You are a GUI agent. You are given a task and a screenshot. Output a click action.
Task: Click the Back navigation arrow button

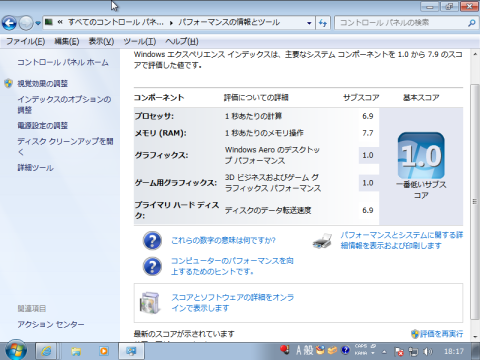click(x=9, y=23)
